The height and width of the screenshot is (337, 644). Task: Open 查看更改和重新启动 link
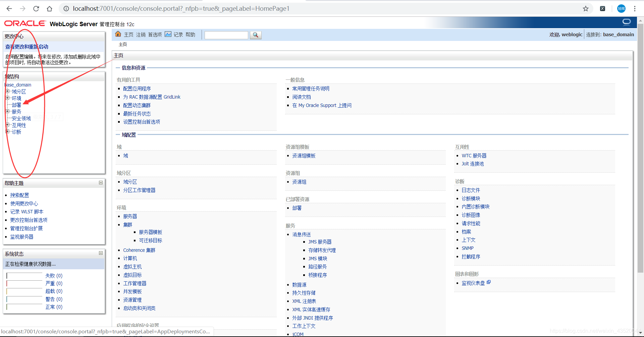point(27,47)
